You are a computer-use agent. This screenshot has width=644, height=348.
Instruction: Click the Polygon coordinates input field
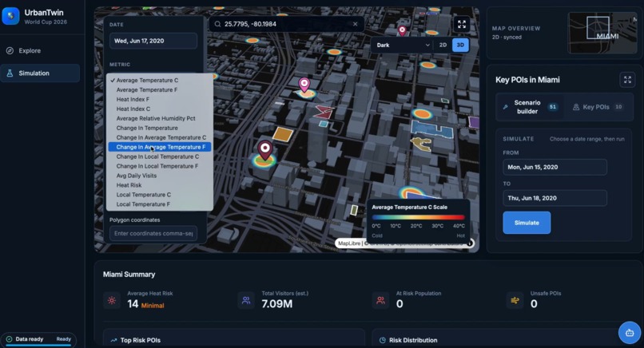click(153, 233)
